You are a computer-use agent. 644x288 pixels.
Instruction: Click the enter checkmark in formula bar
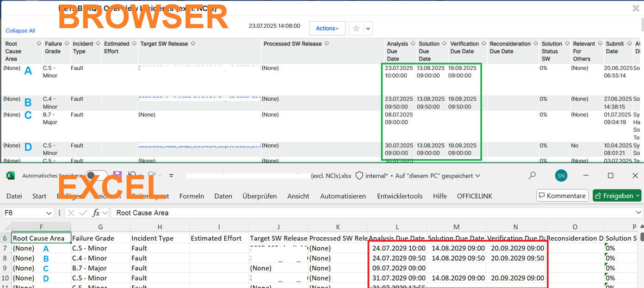pos(83,213)
